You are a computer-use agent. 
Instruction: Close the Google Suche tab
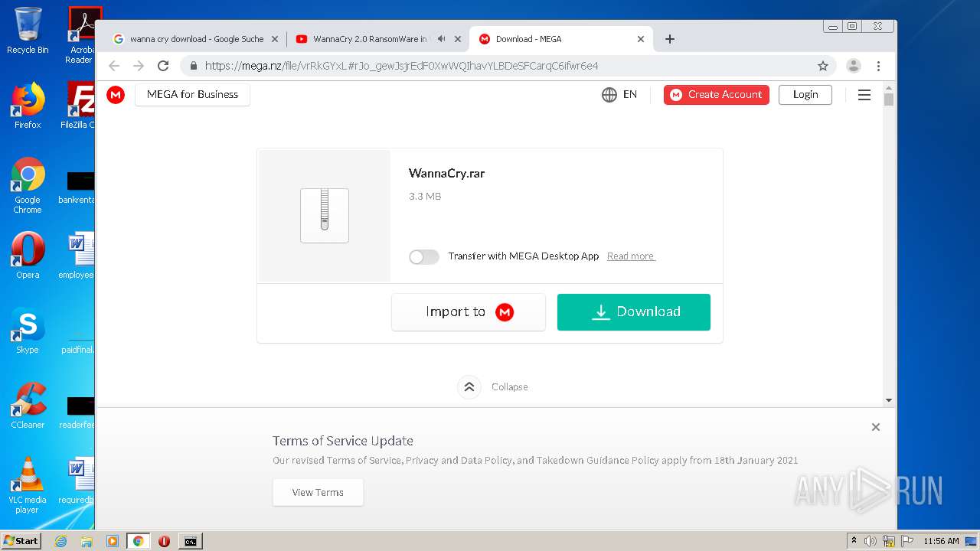click(x=275, y=39)
